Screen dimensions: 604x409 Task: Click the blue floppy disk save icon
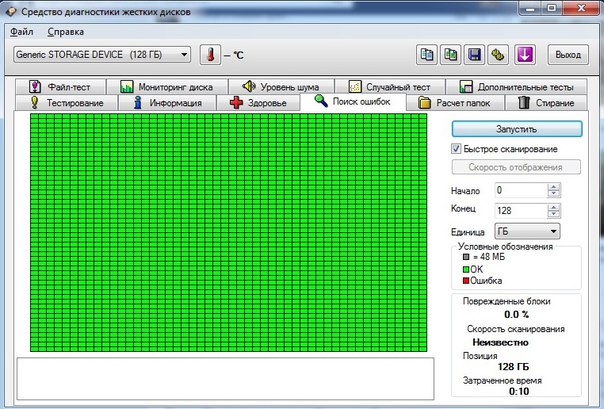click(475, 53)
